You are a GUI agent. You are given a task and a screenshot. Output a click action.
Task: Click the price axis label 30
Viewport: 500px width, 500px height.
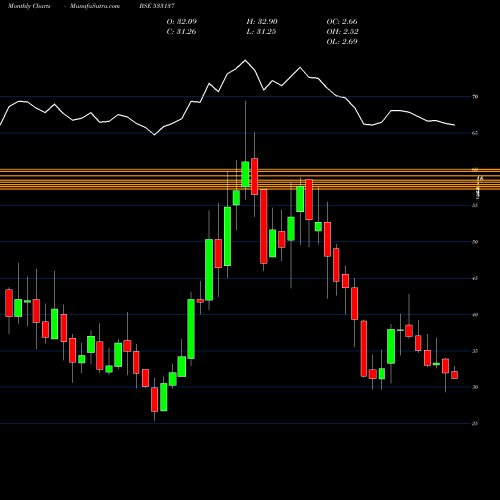pos(475,387)
